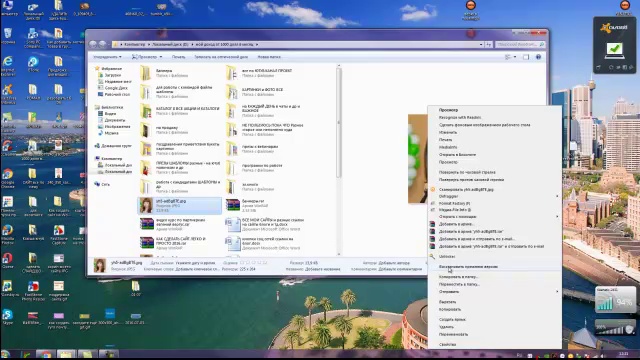This screenshot has height=360, width=640.
Task: Click the Windows Start orb
Action: coord(5,354)
